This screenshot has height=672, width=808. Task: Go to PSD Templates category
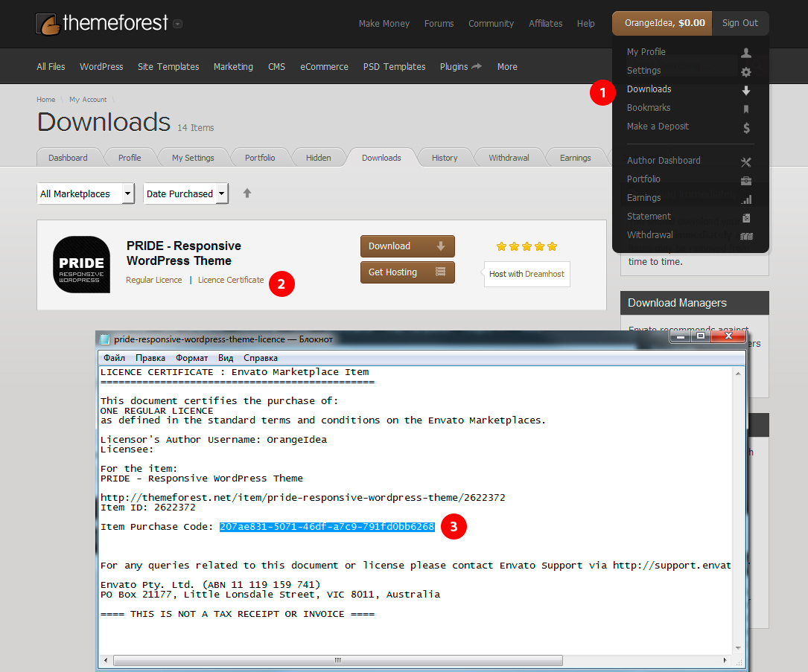[x=394, y=66]
